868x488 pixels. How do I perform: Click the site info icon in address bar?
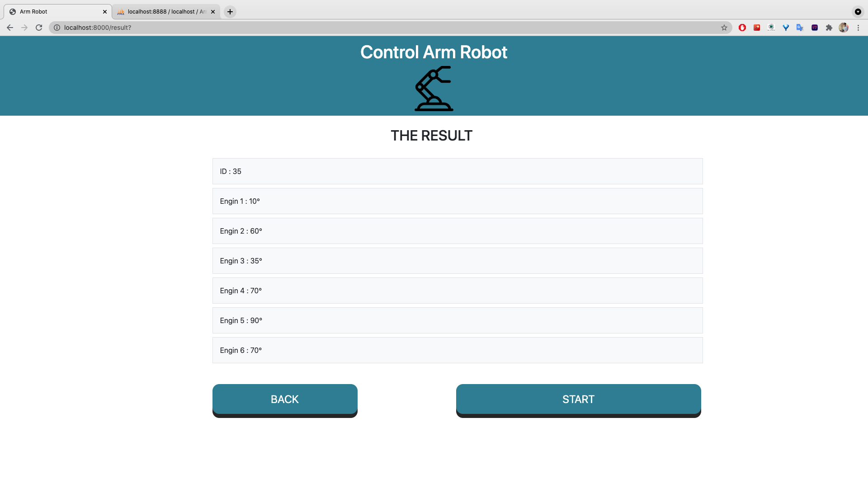point(57,28)
